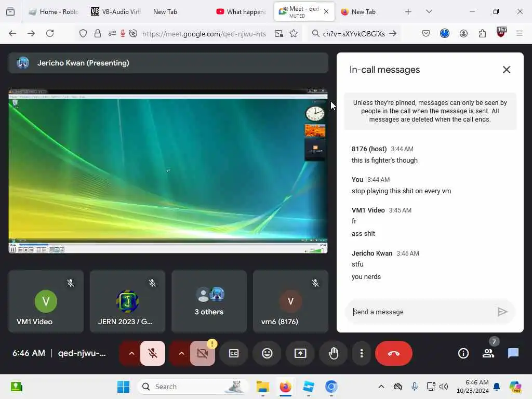This screenshot has width=532, height=399.
Task: Open Firefox application menu
Action: point(520,33)
